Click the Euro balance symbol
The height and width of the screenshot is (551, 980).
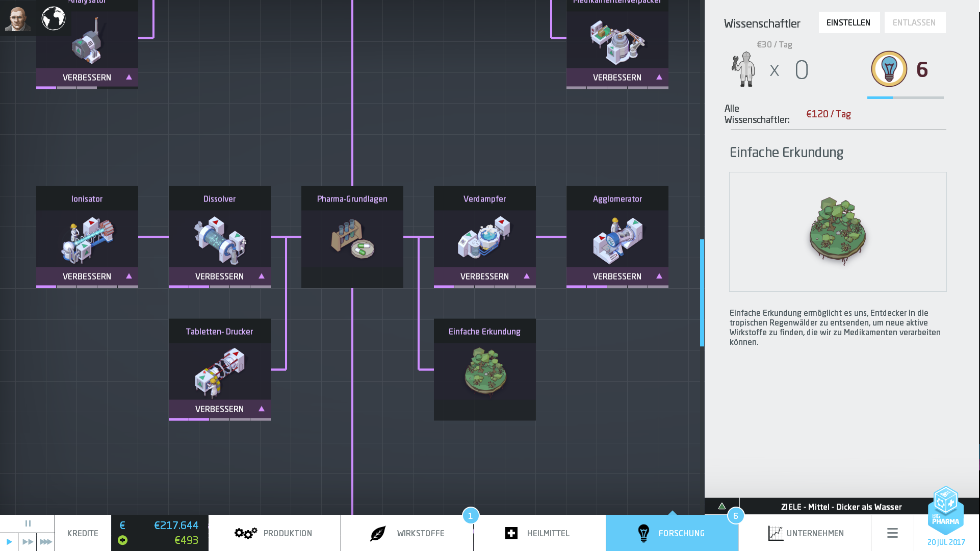click(122, 525)
